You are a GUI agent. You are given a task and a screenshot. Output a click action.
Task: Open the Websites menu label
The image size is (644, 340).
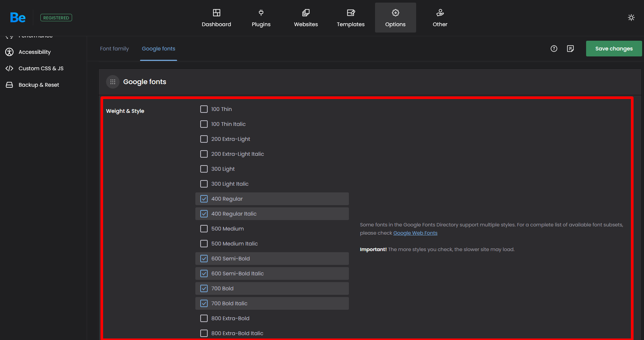click(306, 24)
